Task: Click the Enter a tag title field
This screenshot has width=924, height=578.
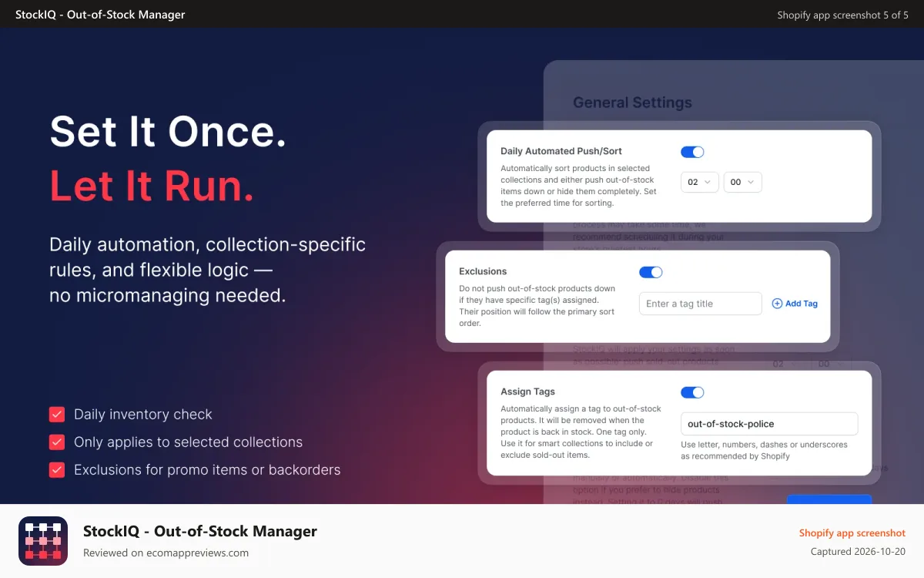Action: (x=701, y=304)
